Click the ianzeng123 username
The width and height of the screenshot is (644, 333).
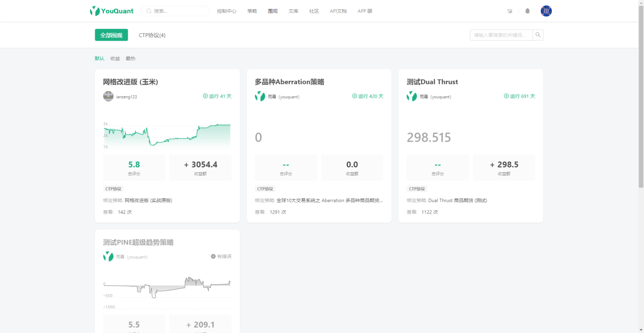[126, 97]
